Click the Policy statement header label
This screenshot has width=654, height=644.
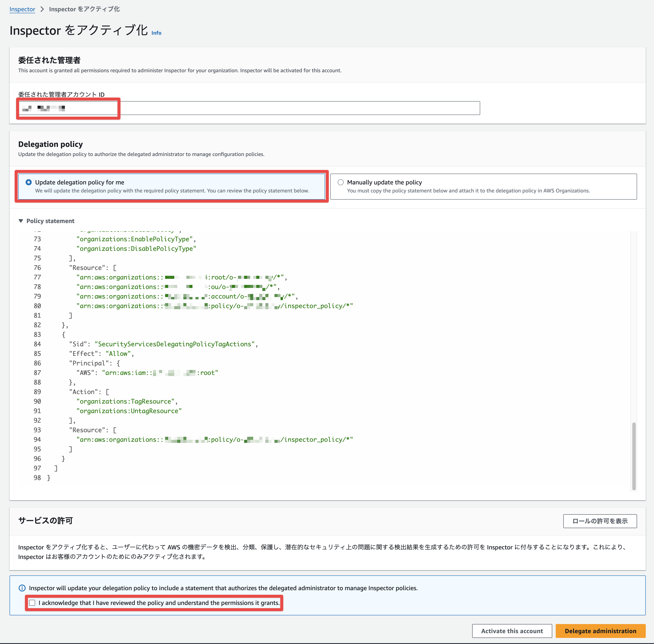point(50,221)
